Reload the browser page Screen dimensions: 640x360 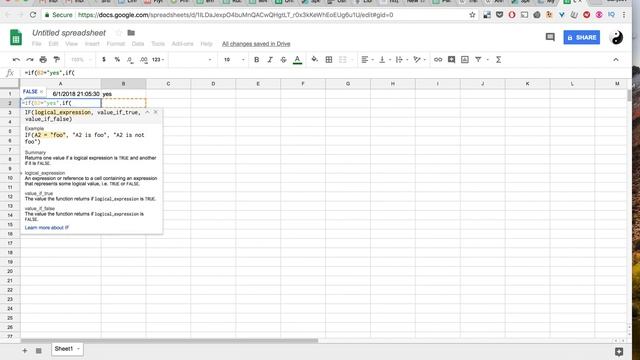coord(33,15)
